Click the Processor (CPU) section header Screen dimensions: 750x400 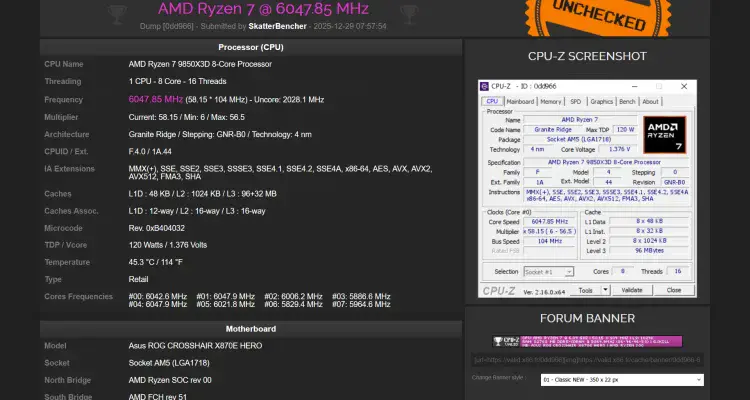(x=251, y=47)
